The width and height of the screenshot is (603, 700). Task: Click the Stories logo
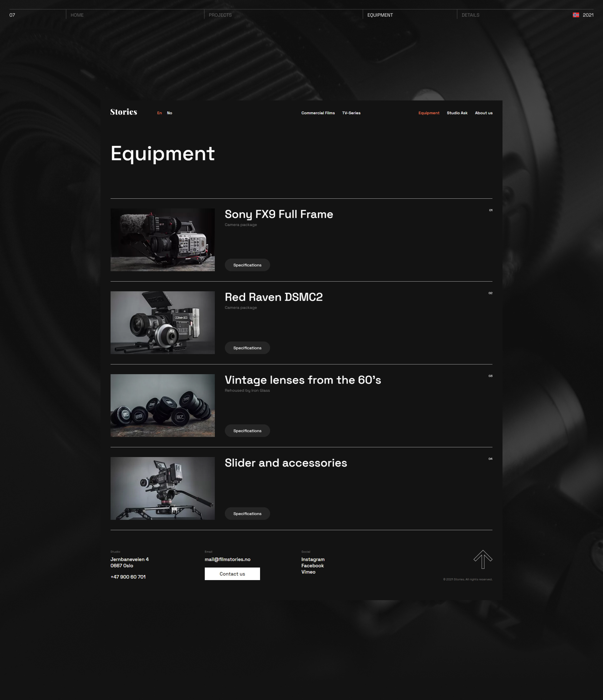[124, 112]
